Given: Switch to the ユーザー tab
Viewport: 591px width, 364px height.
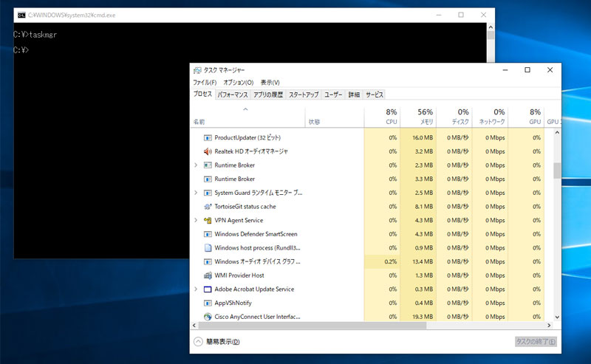Looking at the screenshot, I should tap(333, 95).
